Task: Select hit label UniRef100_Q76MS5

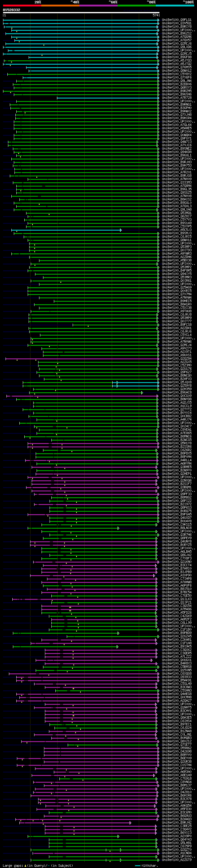Action: [x=177, y=67]
